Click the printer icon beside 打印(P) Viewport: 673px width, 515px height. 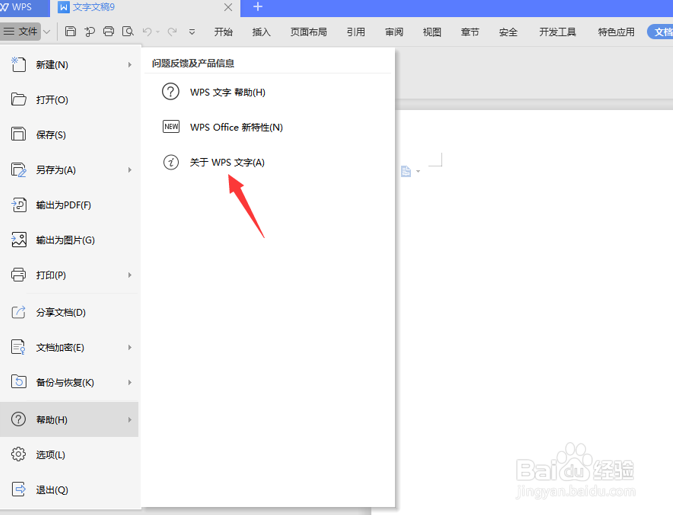pos(18,275)
